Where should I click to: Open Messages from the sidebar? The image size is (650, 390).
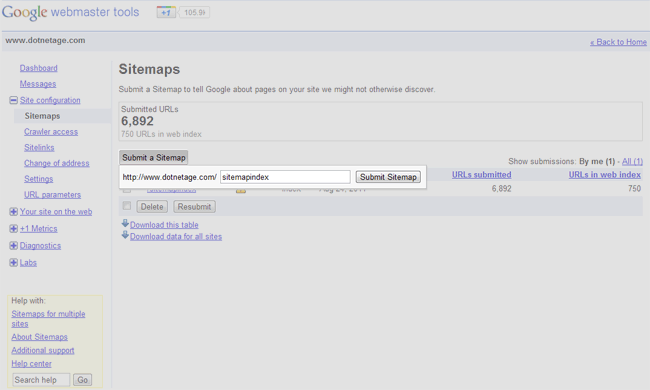pos(38,84)
